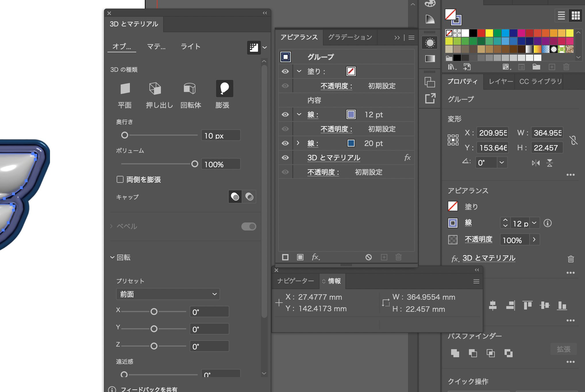Screen dimensions: 585x392
Task: Click the 拡張 button in Pathfinder
Action: click(x=563, y=349)
